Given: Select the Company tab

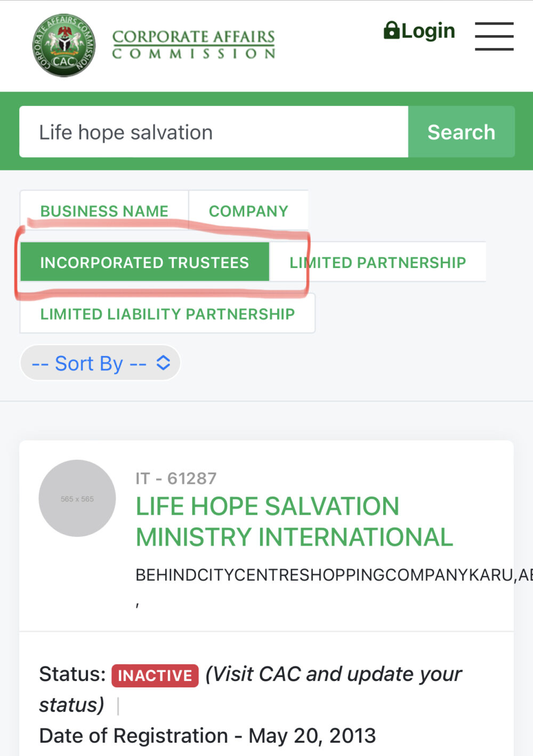Looking at the screenshot, I should click(x=248, y=211).
